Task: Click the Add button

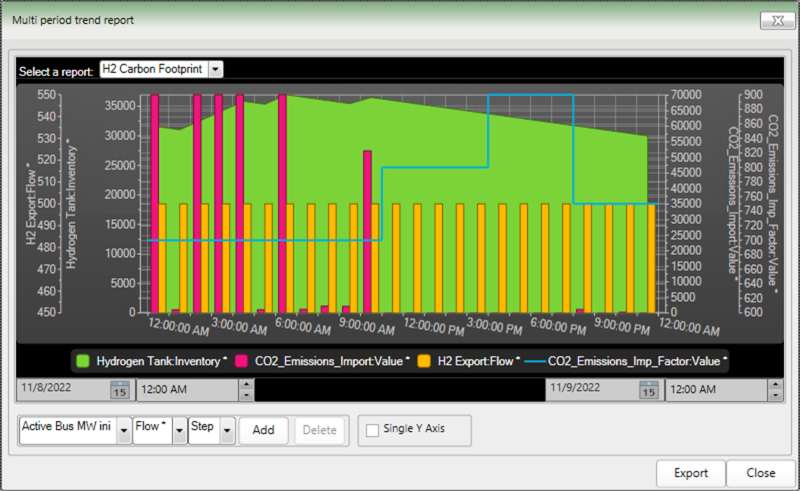Action: pyautogui.click(x=263, y=430)
